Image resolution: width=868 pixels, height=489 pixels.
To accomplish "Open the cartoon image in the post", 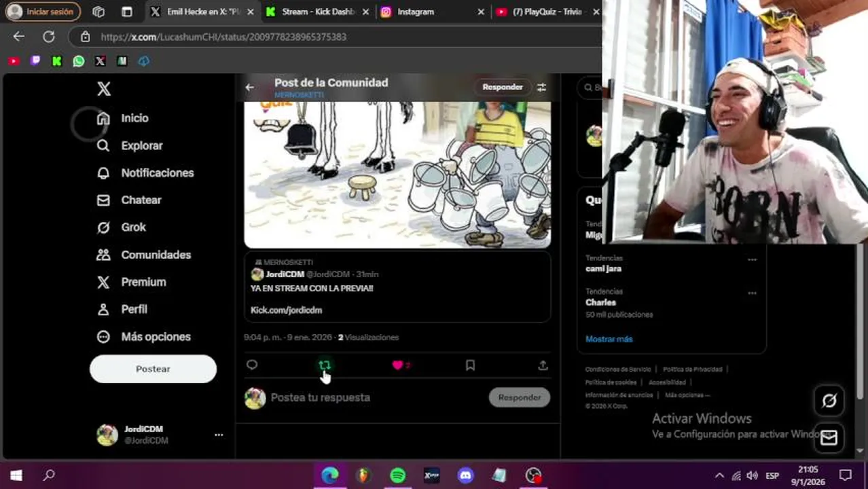I will tap(397, 175).
